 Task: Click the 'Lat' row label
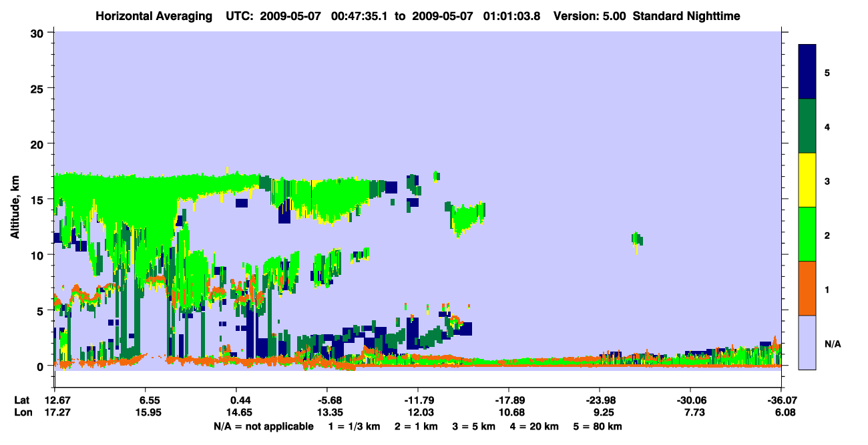(x=22, y=400)
